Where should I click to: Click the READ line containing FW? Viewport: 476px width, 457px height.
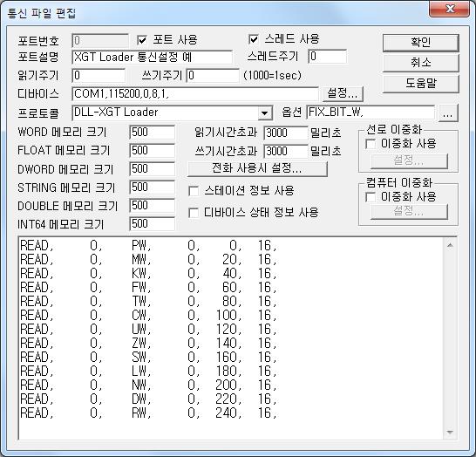click(x=148, y=288)
